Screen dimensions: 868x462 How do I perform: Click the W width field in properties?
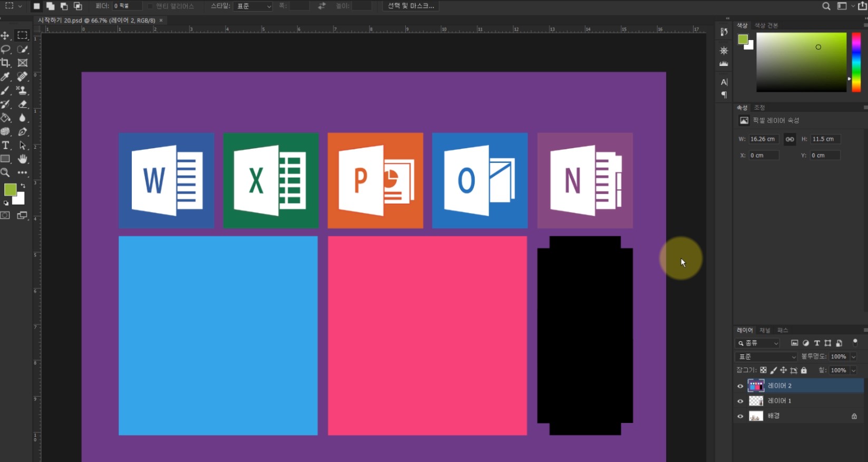coord(763,139)
